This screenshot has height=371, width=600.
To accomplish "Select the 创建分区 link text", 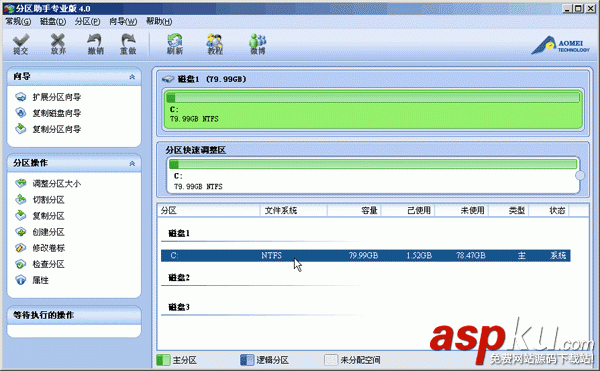I will (48, 232).
